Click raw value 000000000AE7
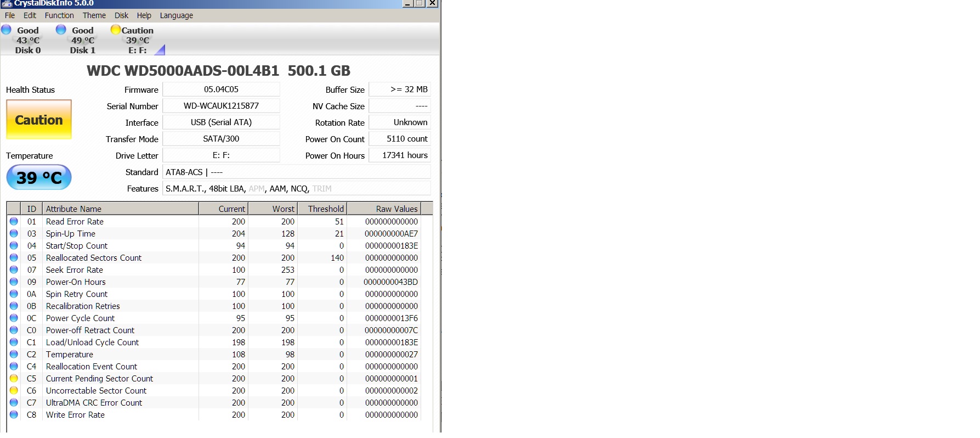The width and height of the screenshot is (980, 438). pos(391,234)
